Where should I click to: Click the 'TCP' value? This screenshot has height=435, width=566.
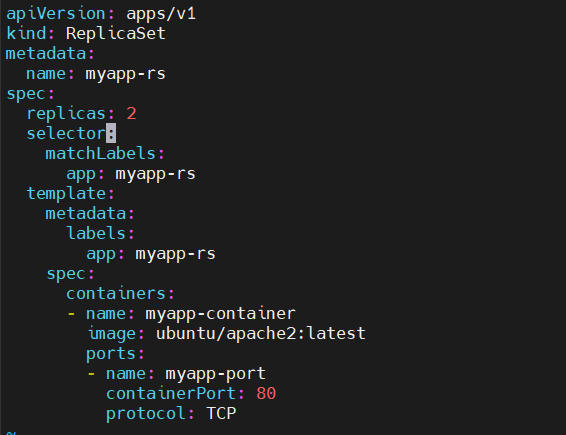(x=221, y=413)
